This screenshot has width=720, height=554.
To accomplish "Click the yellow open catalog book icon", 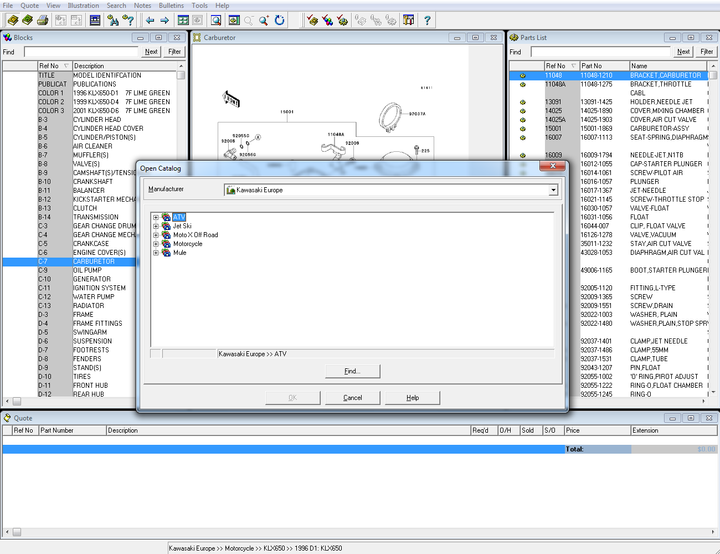I will 13,20.
